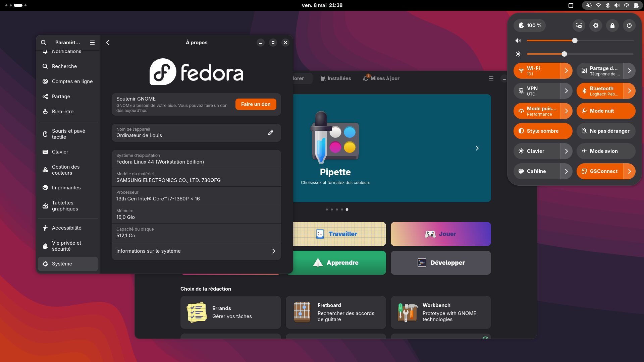Toggle the VPN quick setting
644x362 pixels.
click(537, 91)
